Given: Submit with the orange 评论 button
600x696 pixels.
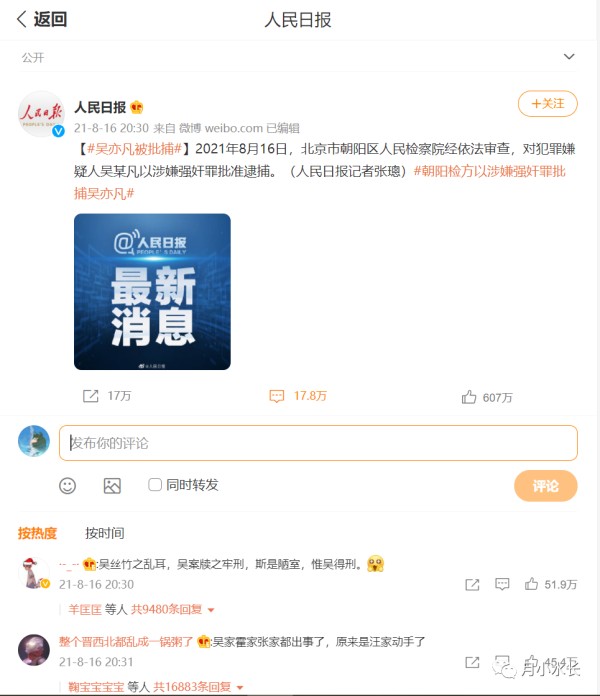Looking at the screenshot, I should click(545, 486).
